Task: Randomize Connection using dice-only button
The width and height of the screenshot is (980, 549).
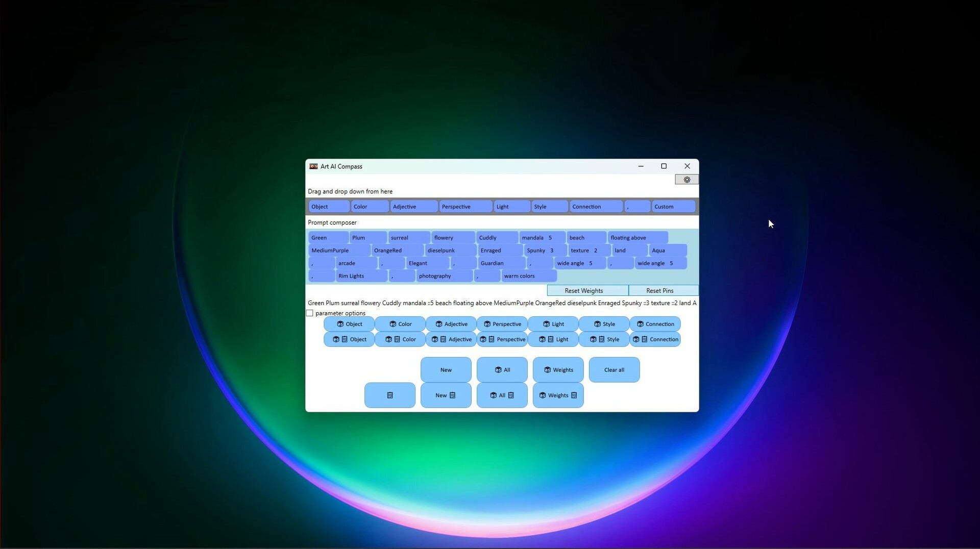Action: coord(655,324)
